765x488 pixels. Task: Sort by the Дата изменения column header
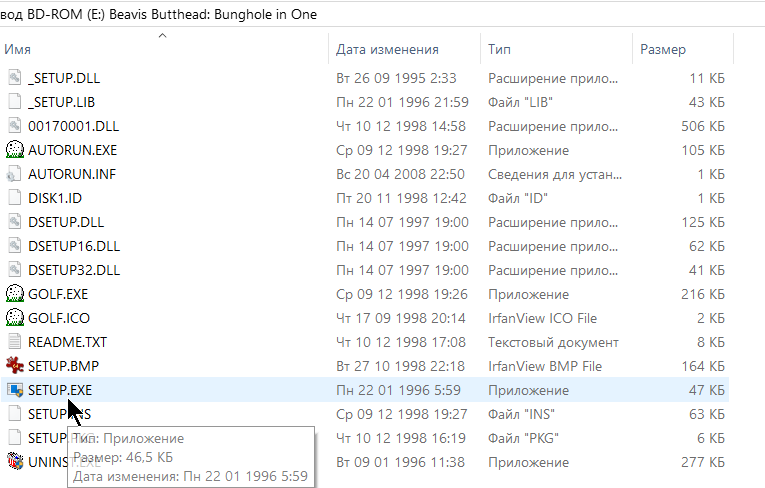coord(387,49)
